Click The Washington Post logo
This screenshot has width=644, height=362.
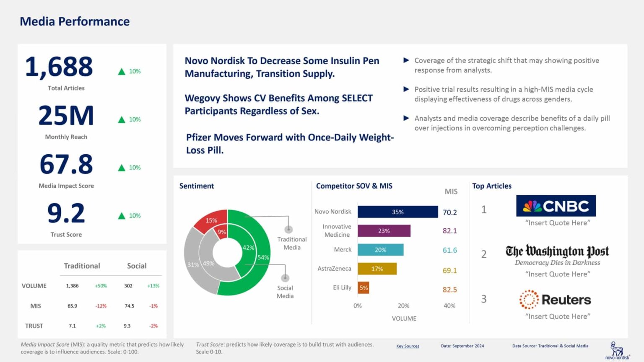coord(557,251)
